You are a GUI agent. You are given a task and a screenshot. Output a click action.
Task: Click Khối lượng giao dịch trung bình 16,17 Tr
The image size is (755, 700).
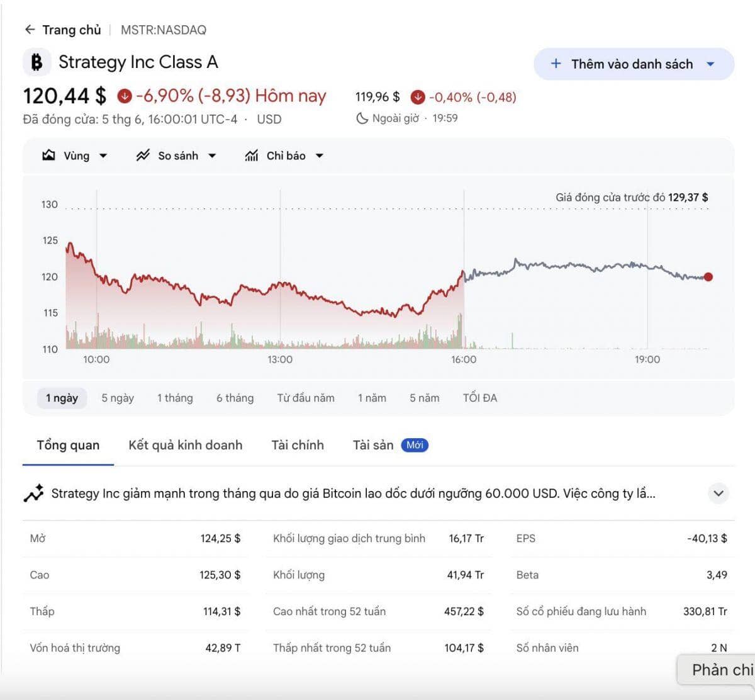466,539
